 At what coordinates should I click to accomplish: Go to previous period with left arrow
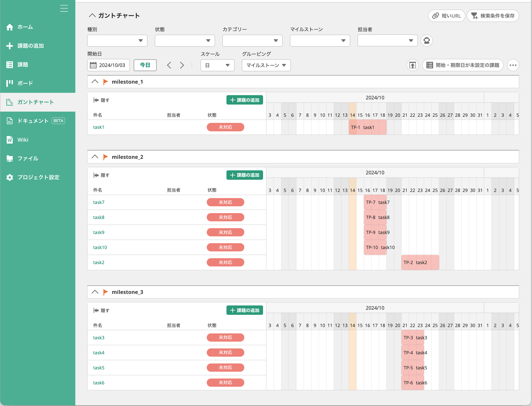pyautogui.click(x=169, y=65)
